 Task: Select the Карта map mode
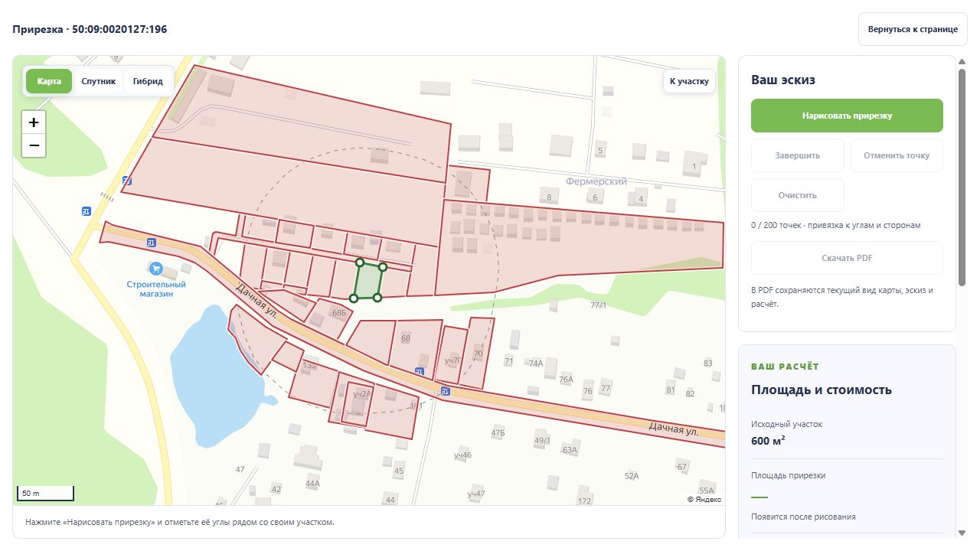49,81
